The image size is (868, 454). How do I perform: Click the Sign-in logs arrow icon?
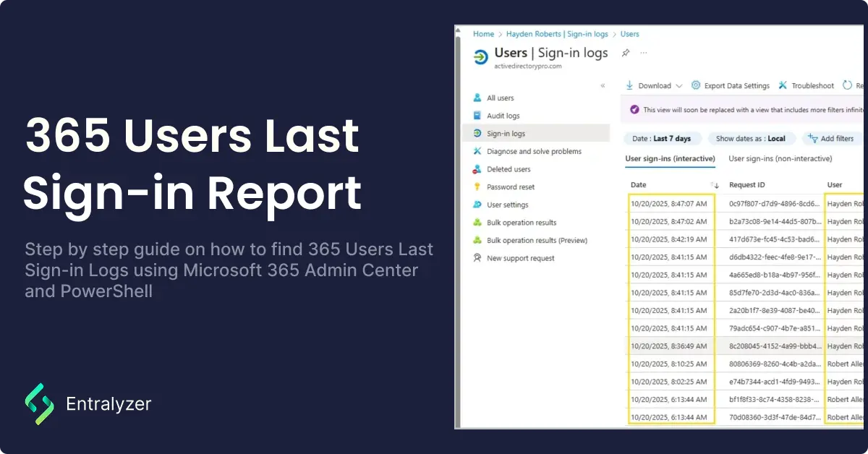[477, 133]
